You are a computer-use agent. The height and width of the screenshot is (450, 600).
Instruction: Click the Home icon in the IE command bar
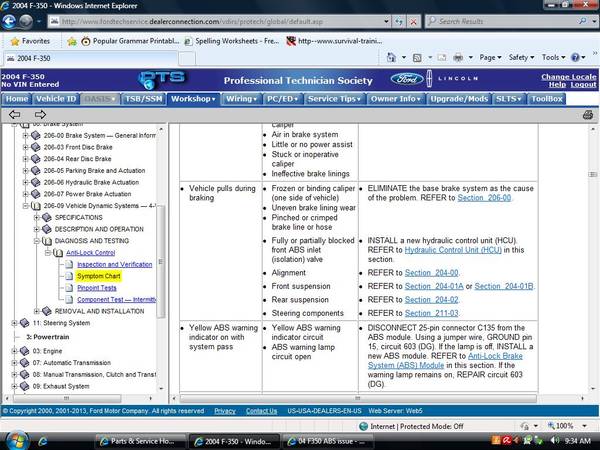point(391,58)
